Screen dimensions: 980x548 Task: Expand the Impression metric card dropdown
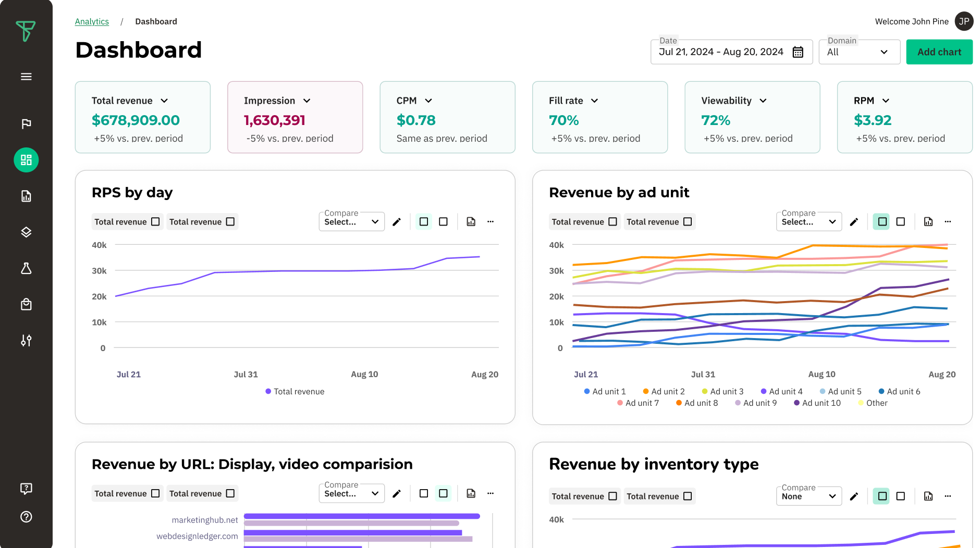307,101
